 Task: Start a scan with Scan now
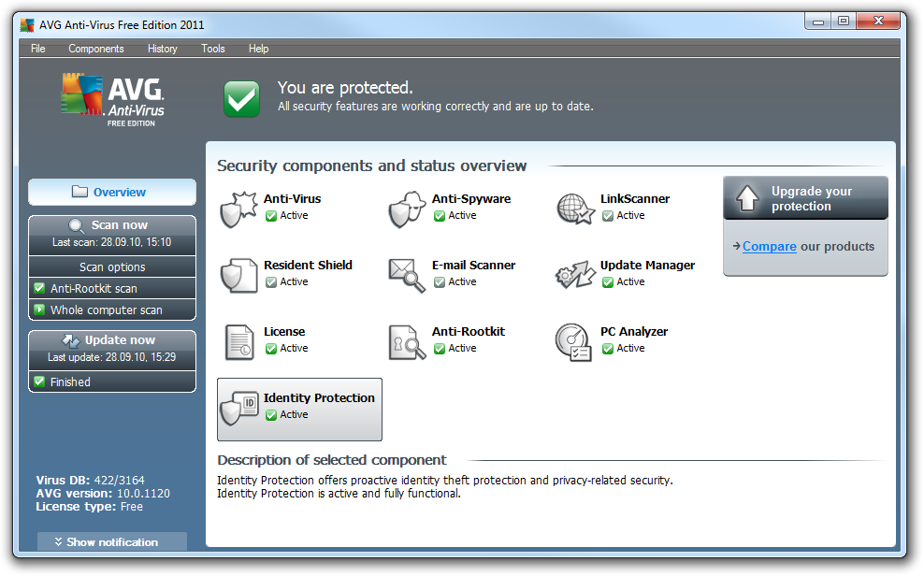click(x=112, y=225)
